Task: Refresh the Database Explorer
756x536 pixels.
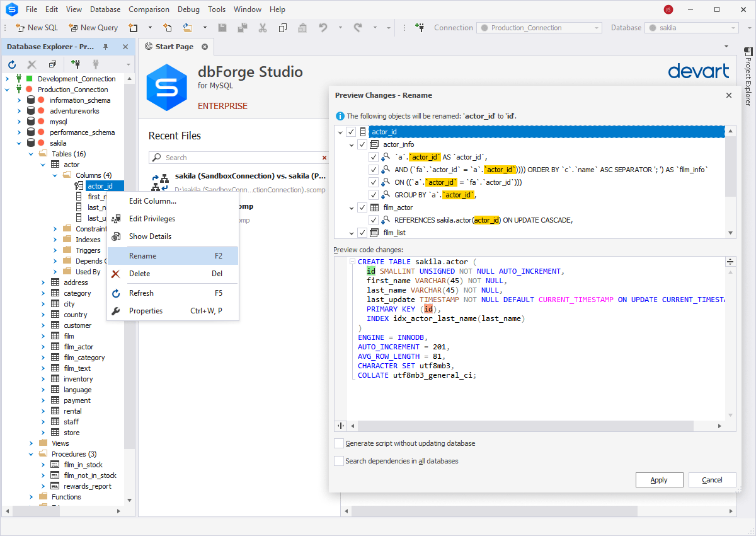Action: pyautogui.click(x=12, y=64)
